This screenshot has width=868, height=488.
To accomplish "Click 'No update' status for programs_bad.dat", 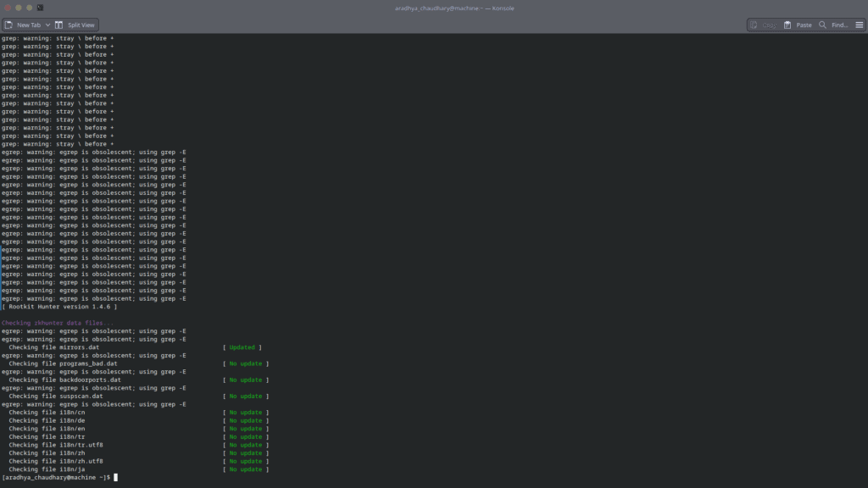I will 246,363.
